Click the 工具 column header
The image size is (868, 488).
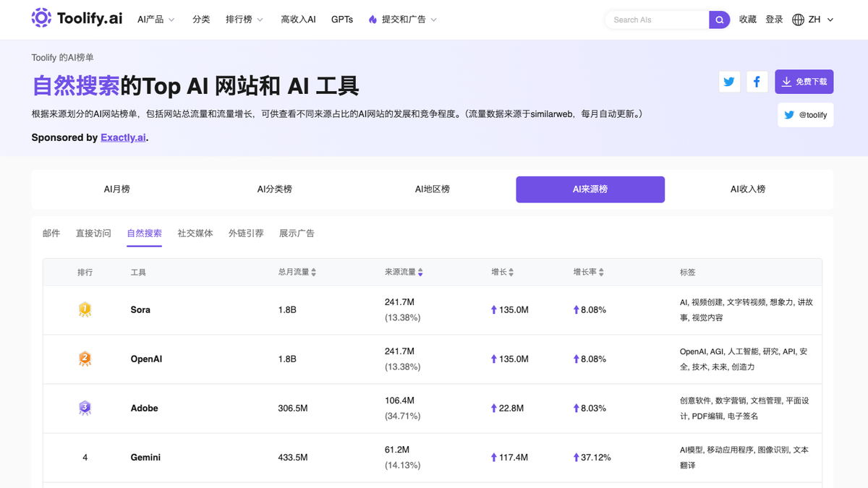tap(138, 273)
